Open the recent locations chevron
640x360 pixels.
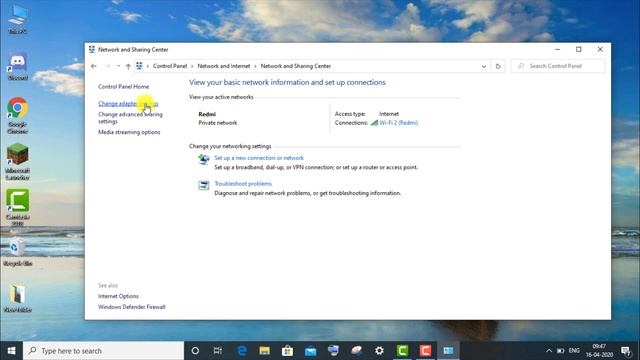point(118,66)
